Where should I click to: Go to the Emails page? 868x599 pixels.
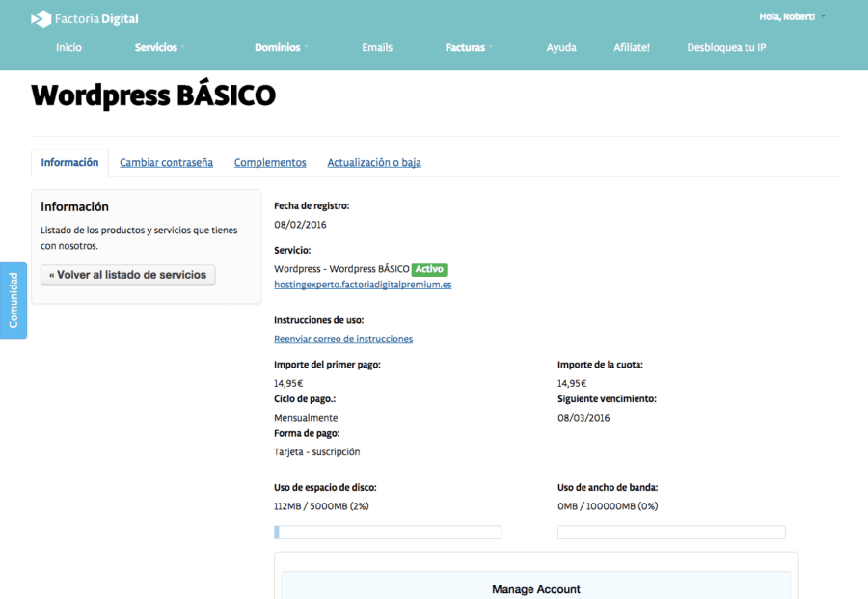(377, 47)
